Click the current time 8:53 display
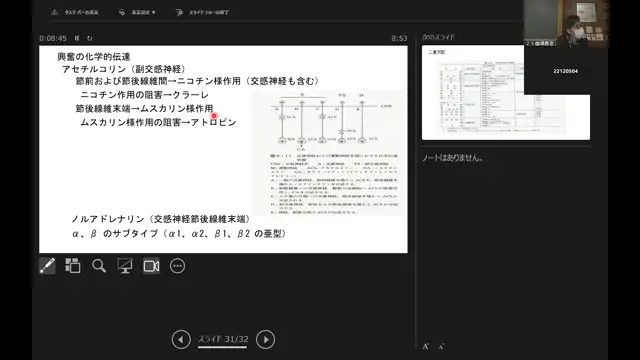 tap(399, 38)
